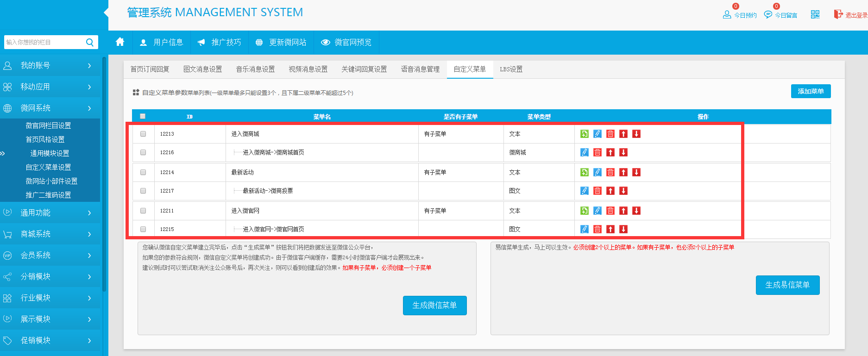Switch to 关键词回复设置 tab

365,69
